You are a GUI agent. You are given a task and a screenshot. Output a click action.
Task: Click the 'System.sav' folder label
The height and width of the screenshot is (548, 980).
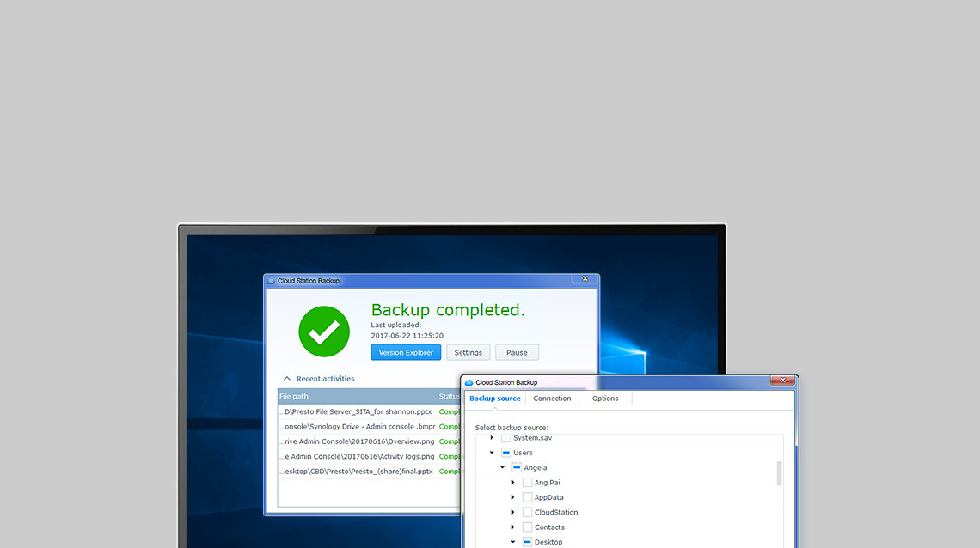click(532, 438)
